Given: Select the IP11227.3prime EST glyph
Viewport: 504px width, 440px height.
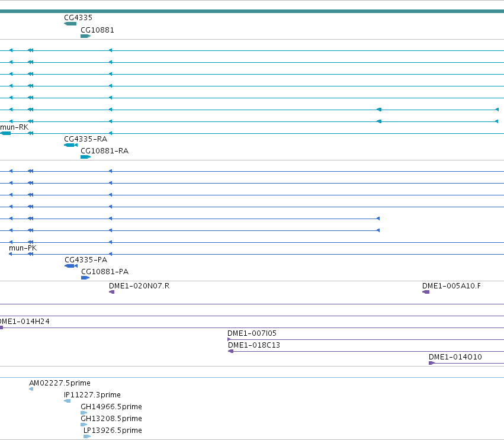Looking at the screenshot, I should [67, 401].
